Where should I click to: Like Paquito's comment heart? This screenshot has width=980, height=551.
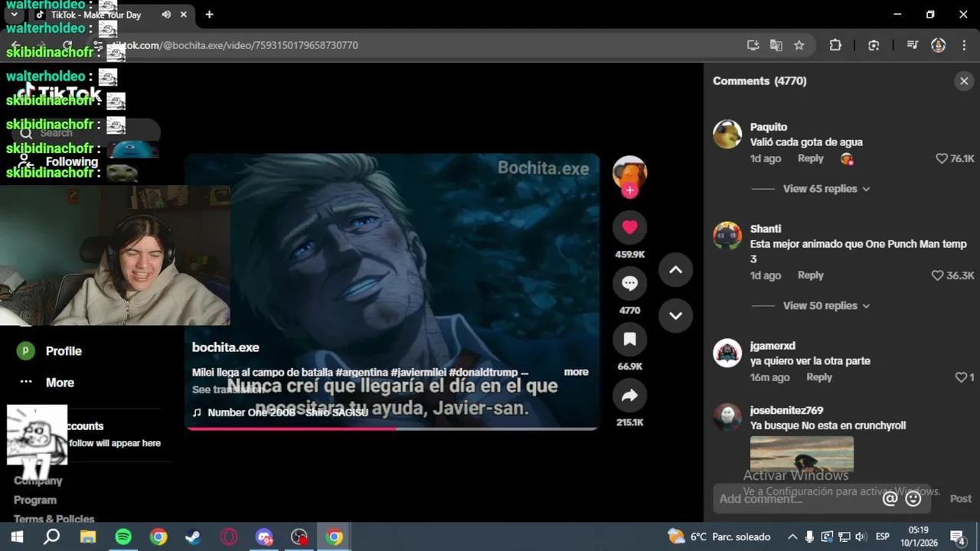[942, 158]
